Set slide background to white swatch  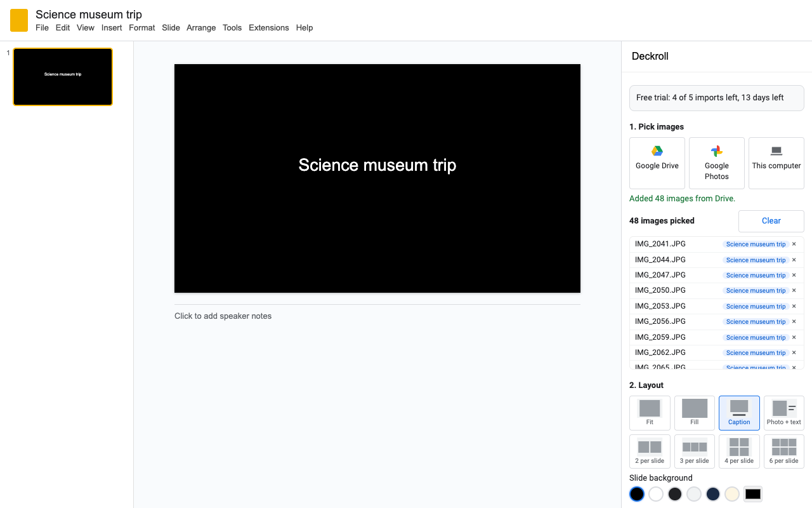pos(656,494)
